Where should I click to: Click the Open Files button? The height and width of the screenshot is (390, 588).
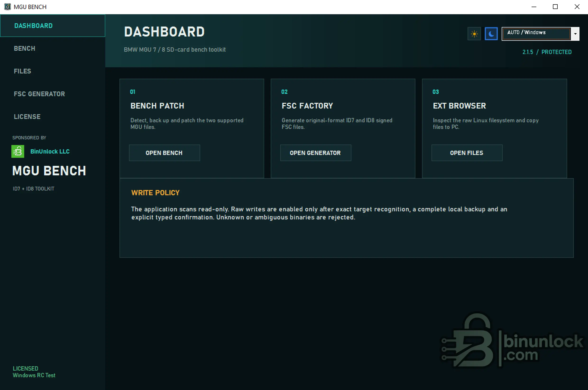click(x=467, y=153)
